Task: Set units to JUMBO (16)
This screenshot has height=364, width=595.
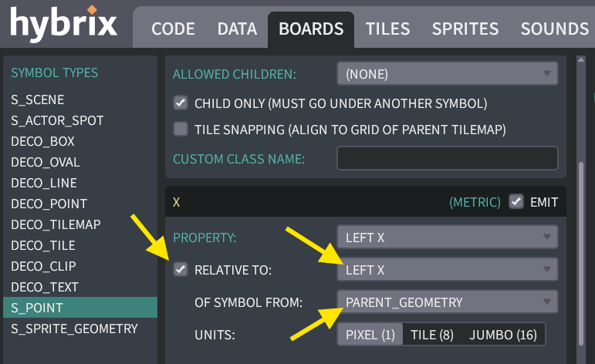Action: (x=504, y=335)
